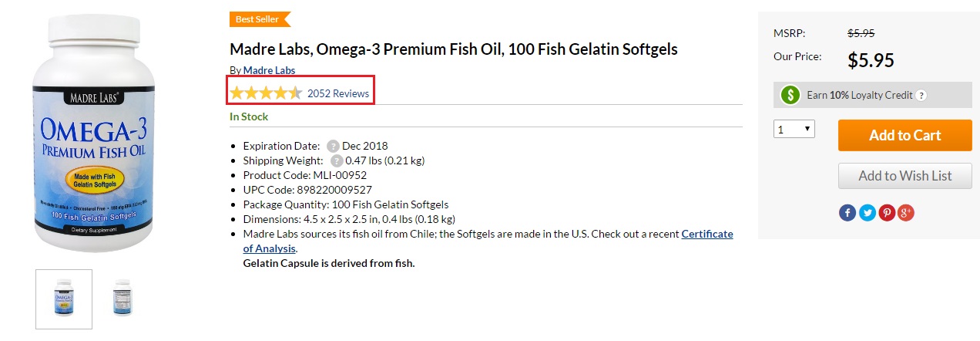Open the 2052 Reviews link
This screenshot has width=980, height=341.
[338, 93]
